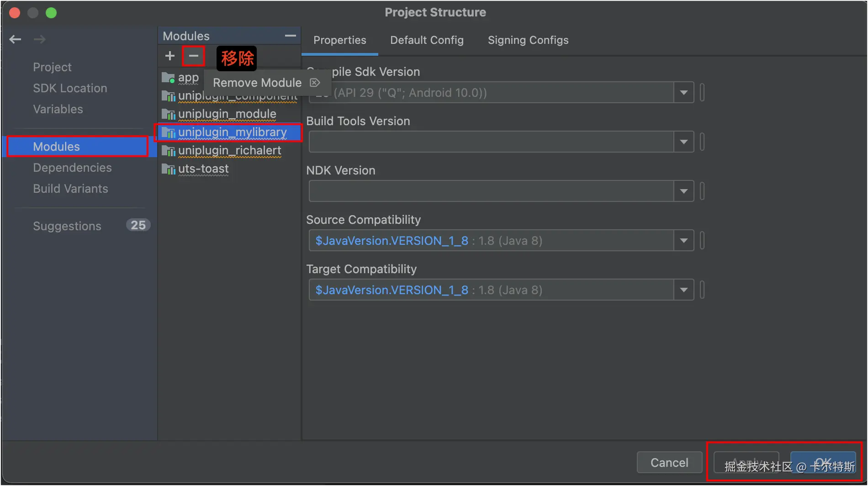Screen dimensions: 868x486
Task: Open the Dependencies section
Action: 72,168
